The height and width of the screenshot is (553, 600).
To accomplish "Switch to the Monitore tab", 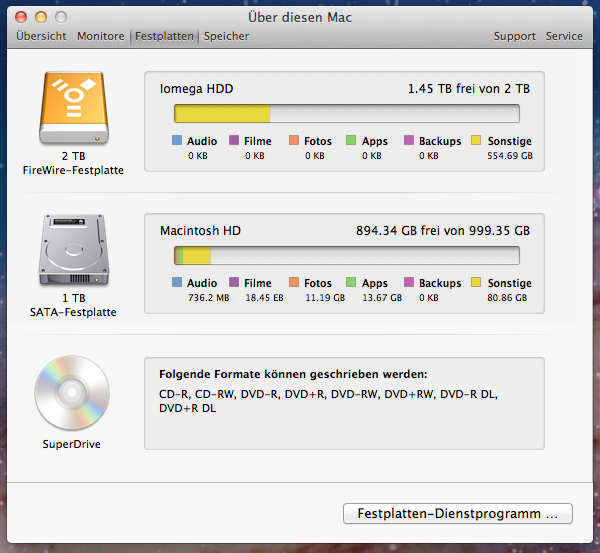I will click(x=101, y=36).
